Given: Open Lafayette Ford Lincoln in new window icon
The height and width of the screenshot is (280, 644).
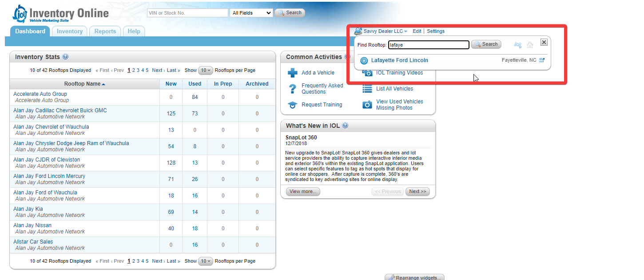Looking at the screenshot, I should 542,60.
